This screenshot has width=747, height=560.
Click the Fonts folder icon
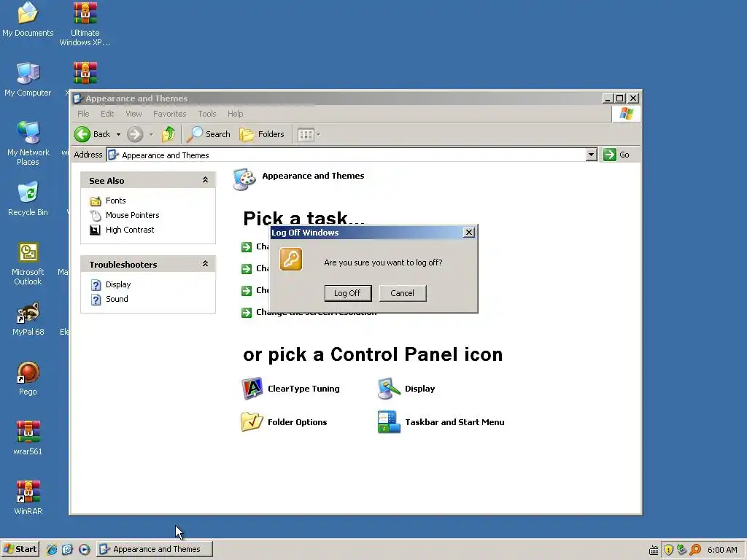coord(96,201)
